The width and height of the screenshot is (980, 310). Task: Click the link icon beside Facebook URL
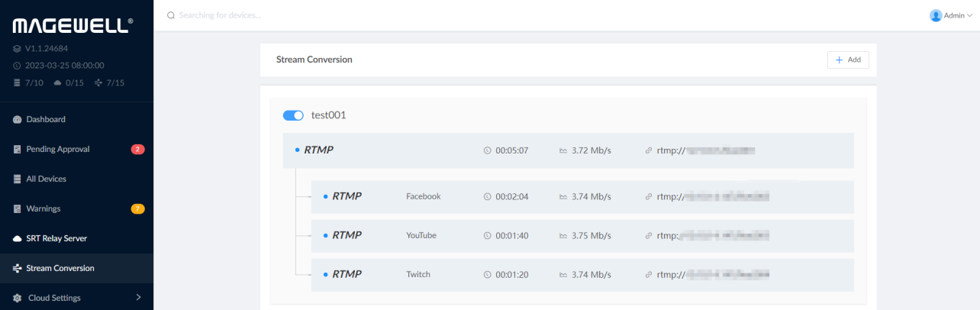pos(649,196)
